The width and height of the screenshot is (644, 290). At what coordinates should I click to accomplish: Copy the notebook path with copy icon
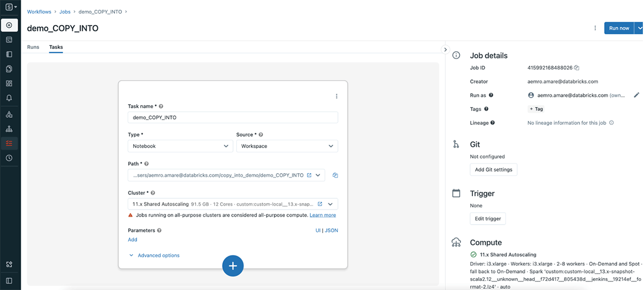tap(335, 175)
